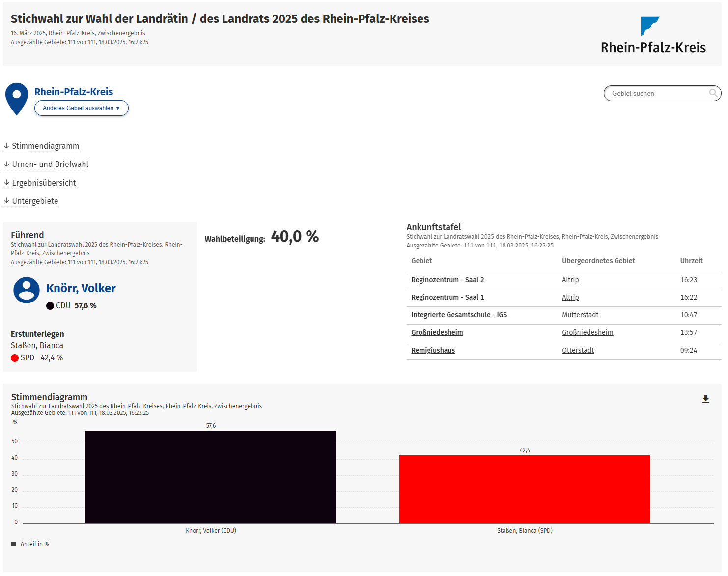Open Altrip link in Reginozentrum Saal 2 row
This screenshot has height=576, width=728.
tap(570, 280)
